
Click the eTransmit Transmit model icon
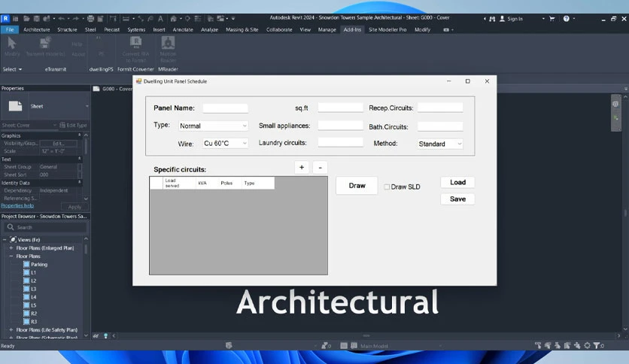pos(45,43)
